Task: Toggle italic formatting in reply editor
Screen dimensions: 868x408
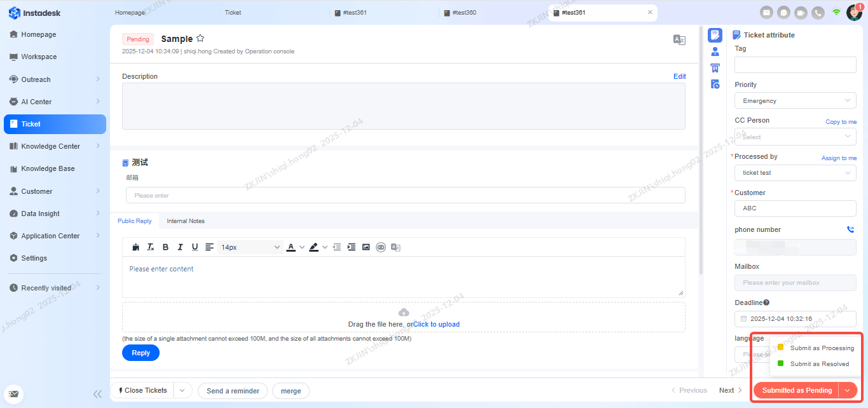Action: pos(180,247)
